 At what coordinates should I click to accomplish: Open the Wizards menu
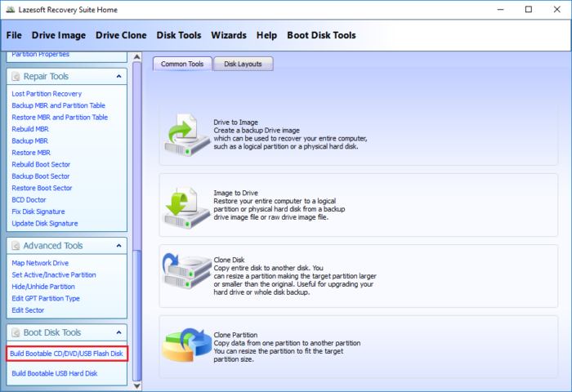[x=229, y=35]
